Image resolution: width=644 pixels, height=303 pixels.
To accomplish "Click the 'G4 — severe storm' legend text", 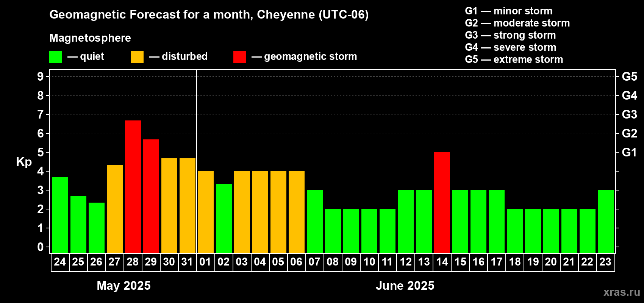I will [511, 47].
